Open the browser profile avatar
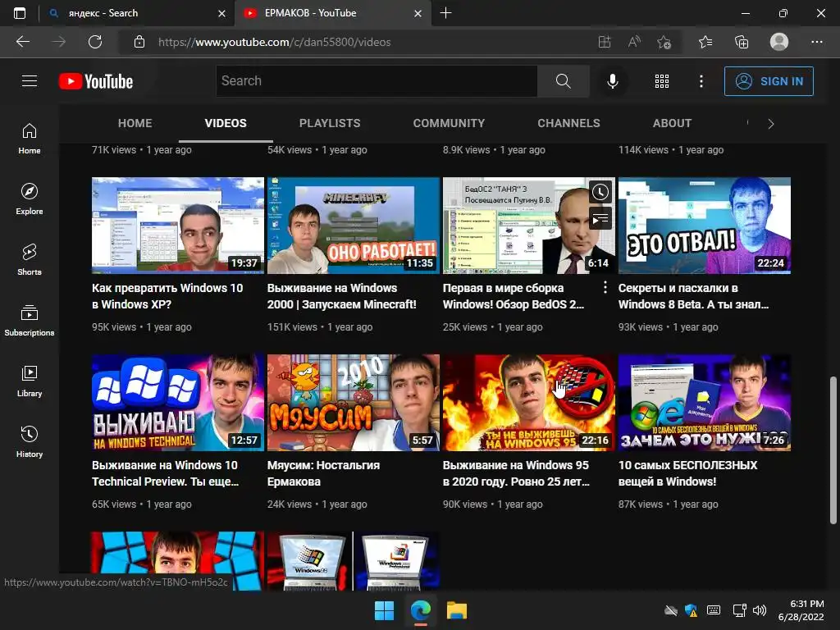This screenshot has height=630, width=840. [779, 42]
